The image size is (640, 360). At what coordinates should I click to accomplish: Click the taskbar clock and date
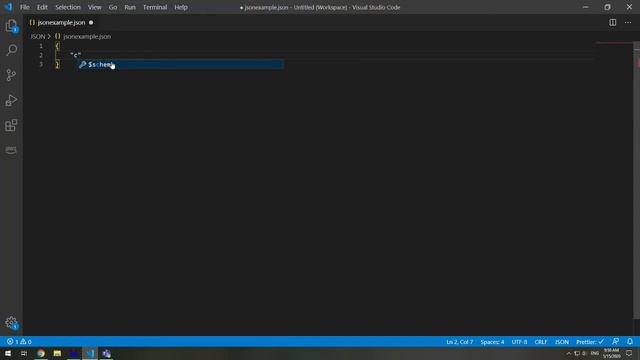click(x=611, y=353)
